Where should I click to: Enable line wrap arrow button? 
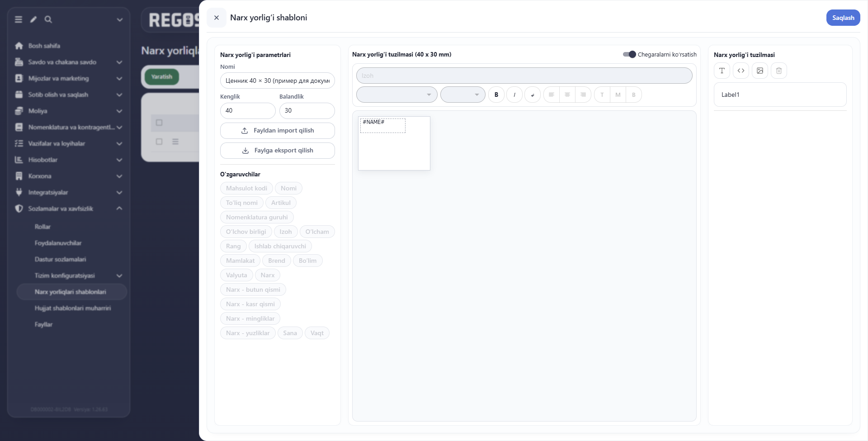(533, 95)
